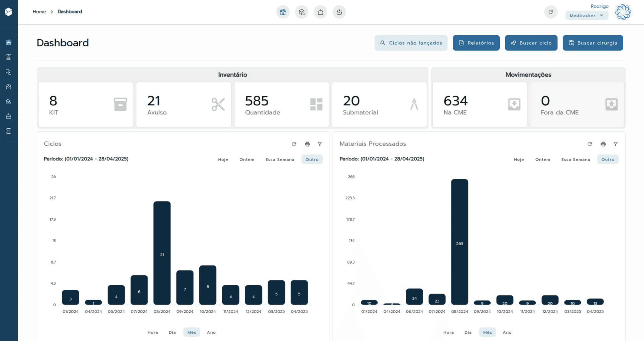
Task: Set Materiais Processados grouping to Ano
Action: (x=507, y=332)
